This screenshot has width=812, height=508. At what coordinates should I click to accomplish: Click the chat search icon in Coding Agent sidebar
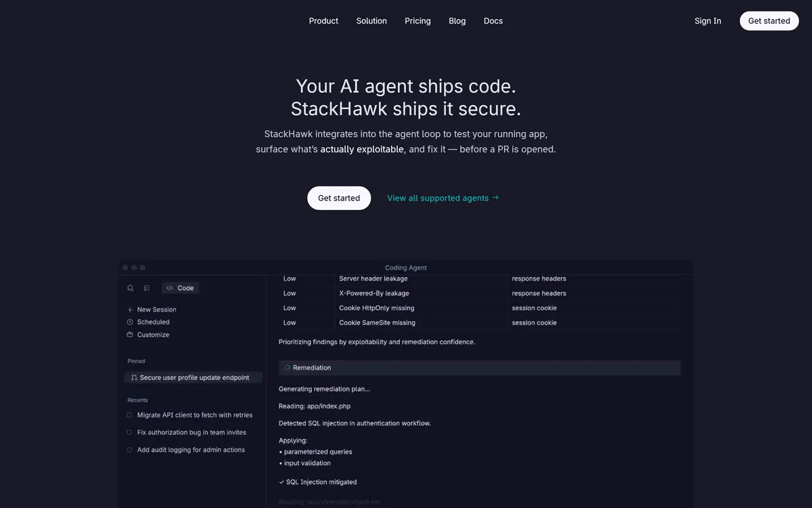point(131,288)
